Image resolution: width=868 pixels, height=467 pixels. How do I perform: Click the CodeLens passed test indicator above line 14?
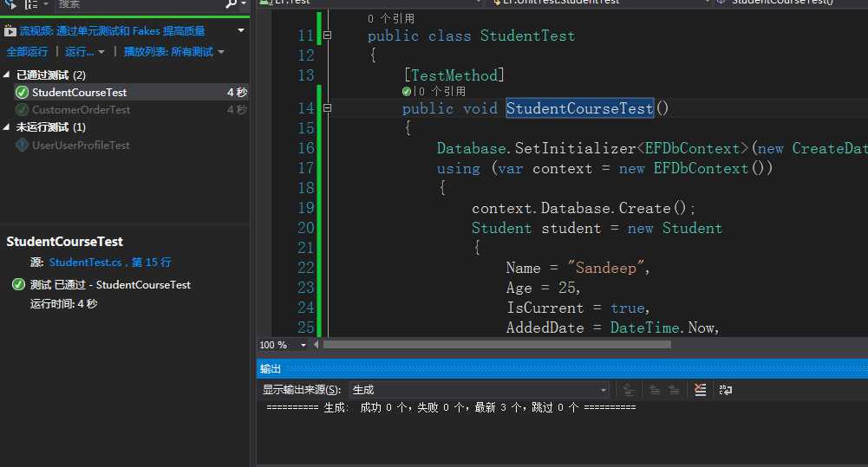coord(407,91)
